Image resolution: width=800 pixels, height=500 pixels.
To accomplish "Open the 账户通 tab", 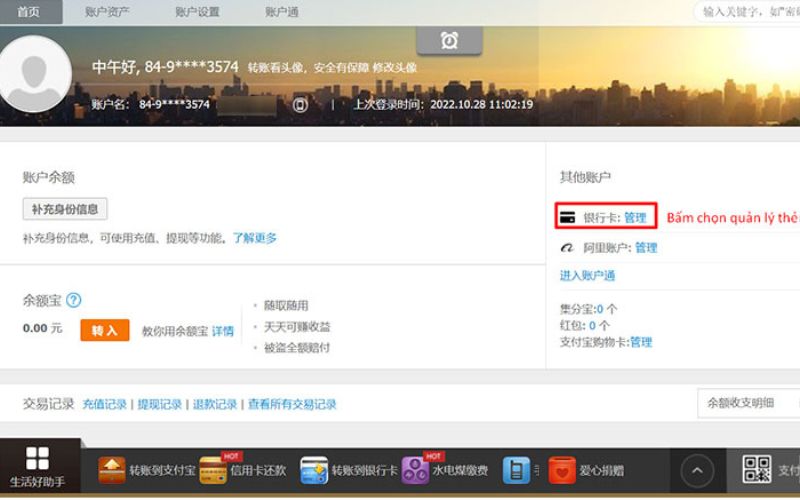I will coord(282,12).
